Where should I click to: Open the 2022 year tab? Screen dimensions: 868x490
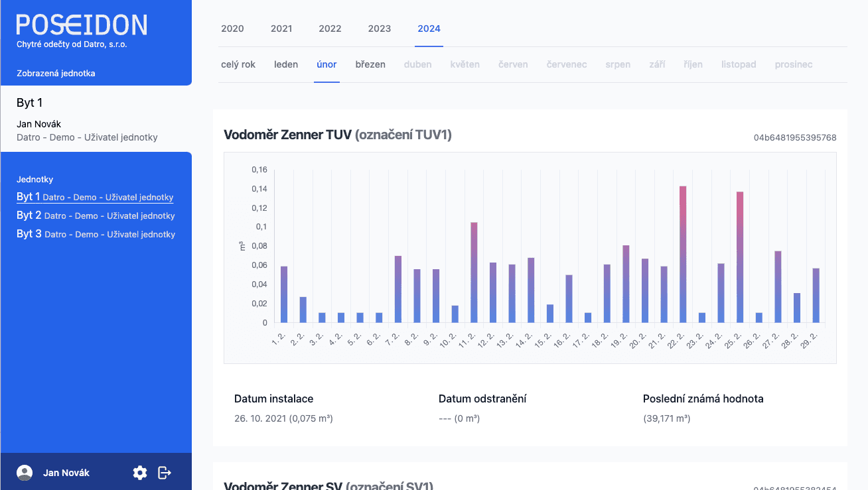[330, 29]
